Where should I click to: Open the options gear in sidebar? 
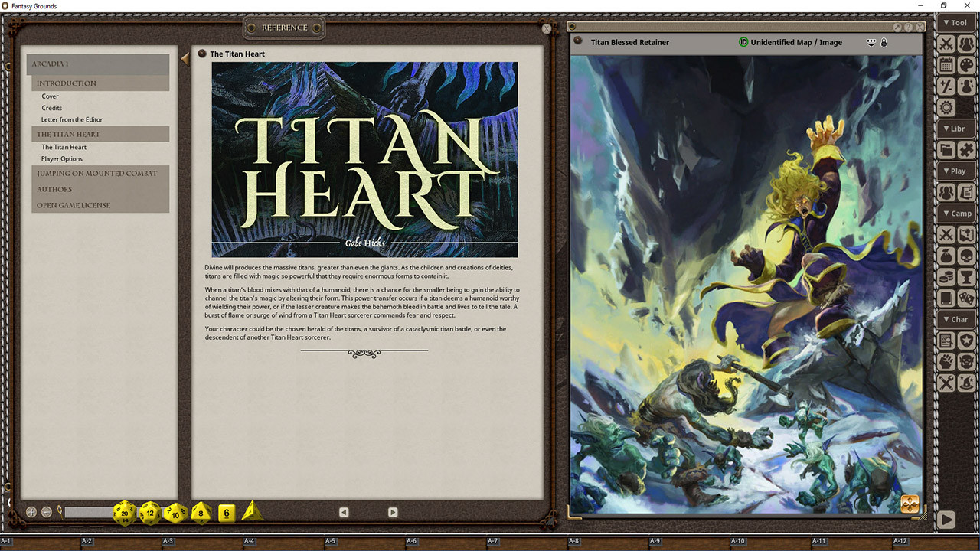[947, 107]
